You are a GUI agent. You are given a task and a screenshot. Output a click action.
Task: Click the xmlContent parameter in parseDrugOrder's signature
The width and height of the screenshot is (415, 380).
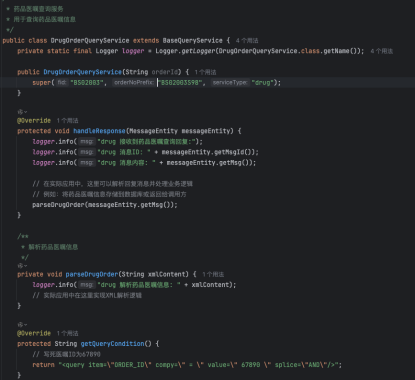tap(166, 274)
